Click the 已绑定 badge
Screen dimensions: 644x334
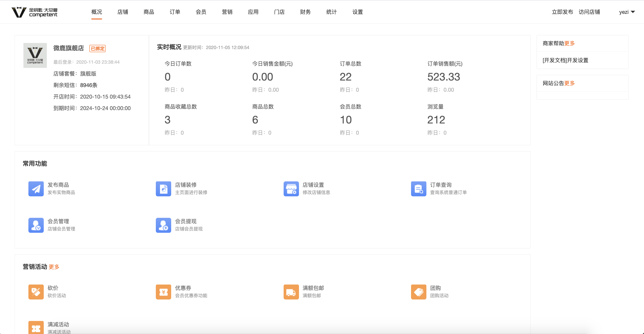click(x=97, y=49)
